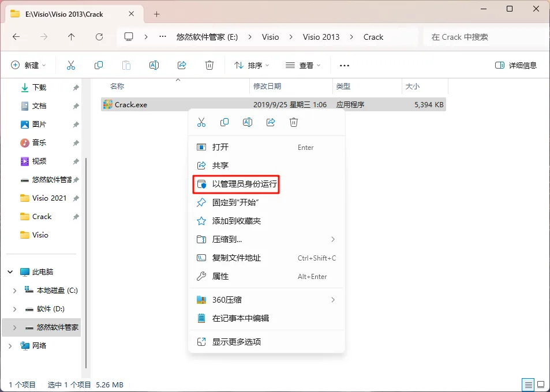550x392 pixels.
Task: Click the sidebar vertical scrollbar
Action: (87, 263)
